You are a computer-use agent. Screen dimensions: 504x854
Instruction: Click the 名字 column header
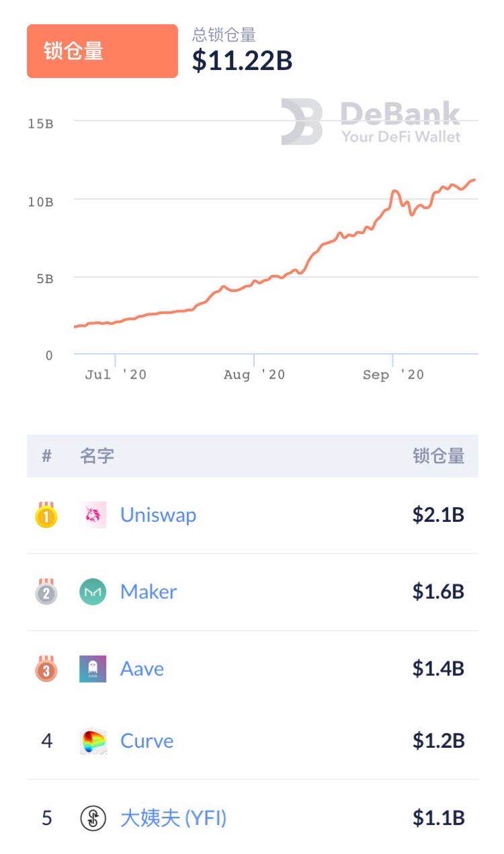(x=97, y=456)
